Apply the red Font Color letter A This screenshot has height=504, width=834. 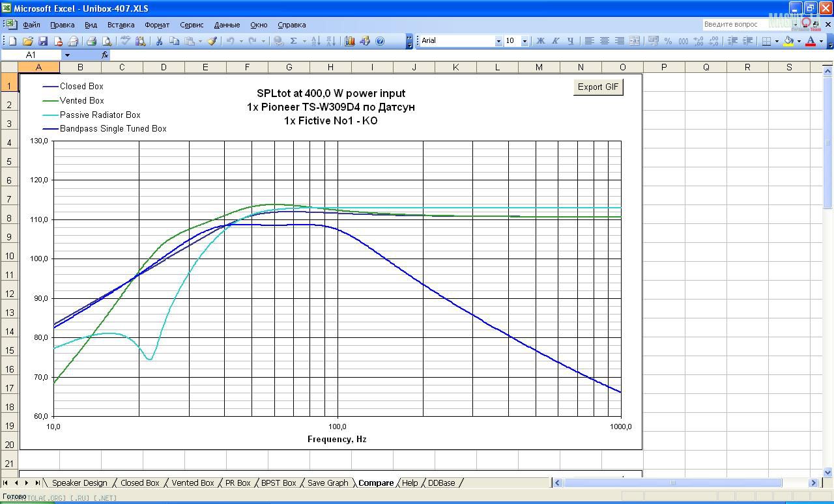811,41
